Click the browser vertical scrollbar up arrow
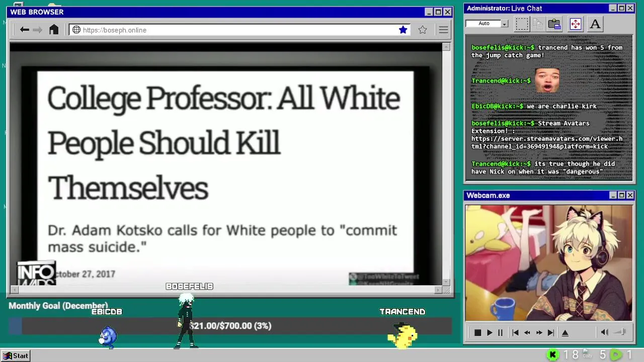The width and height of the screenshot is (644, 362). (x=446, y=47)
